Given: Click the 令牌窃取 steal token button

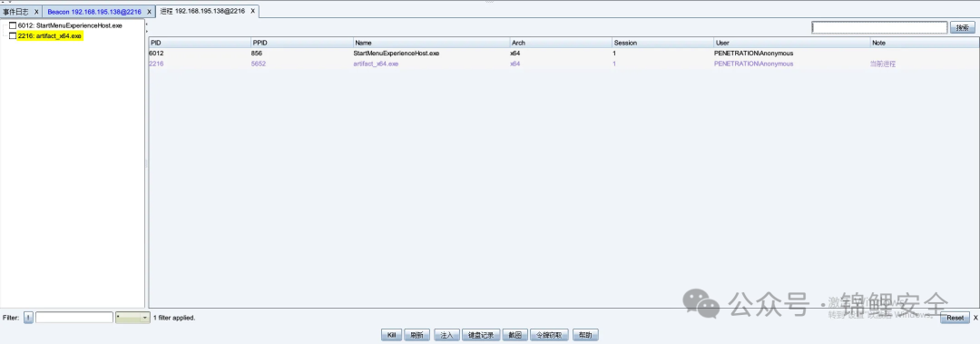Looking at the screenshot, I should click(x=549, y=335).
